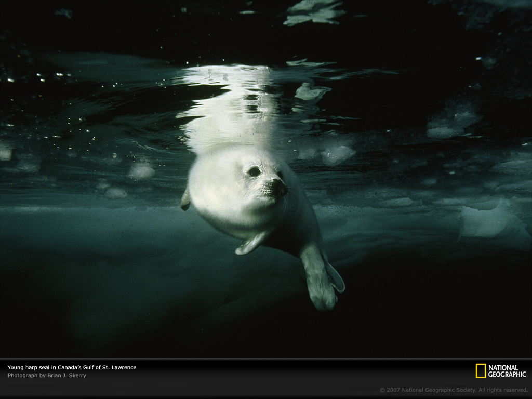The height and width of the screenshot is (399, 532).
Task: Click the yellow National Geographic frame logo
Action: [481, 371]
